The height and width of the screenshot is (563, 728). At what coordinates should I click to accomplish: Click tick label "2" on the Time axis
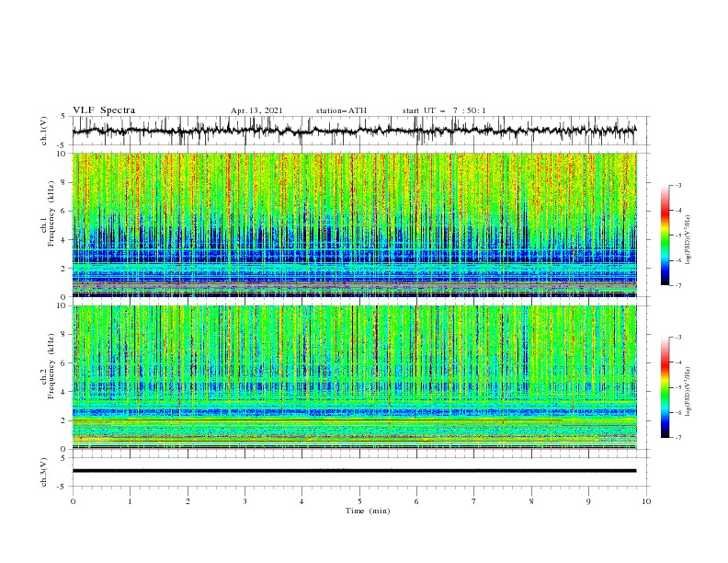(x=188, y=501)
